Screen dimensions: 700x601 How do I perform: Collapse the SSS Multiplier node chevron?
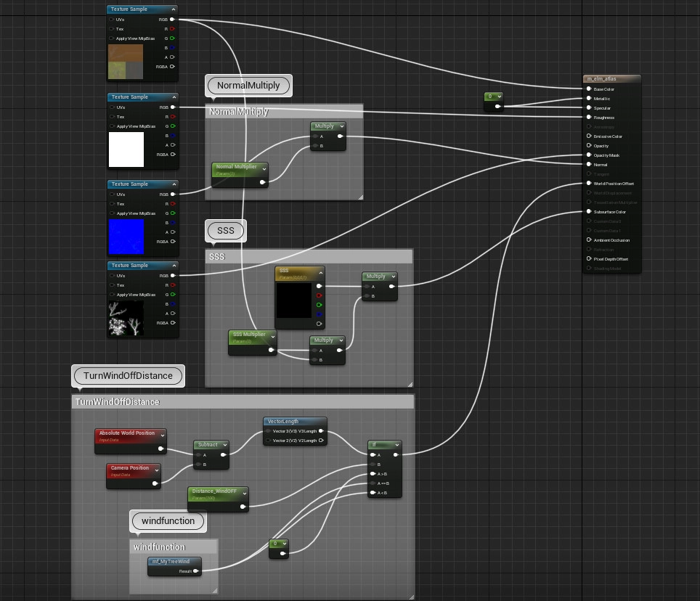coord(273,337)
